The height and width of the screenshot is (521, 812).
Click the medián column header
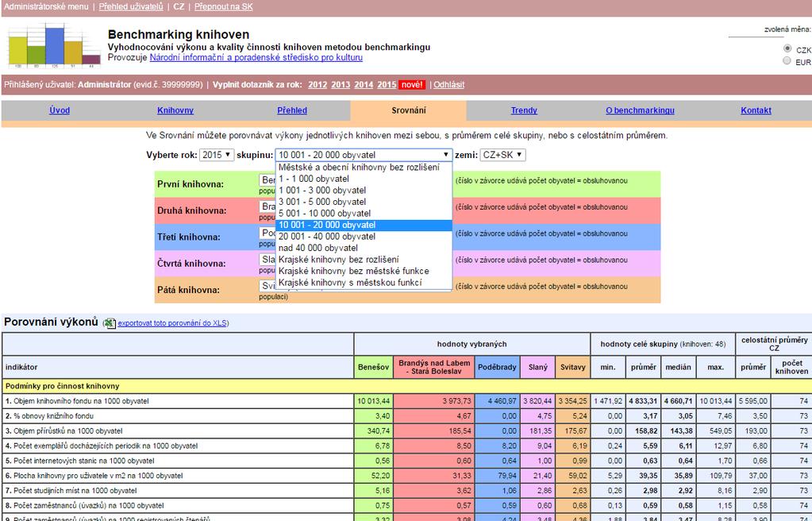point(679,367)
